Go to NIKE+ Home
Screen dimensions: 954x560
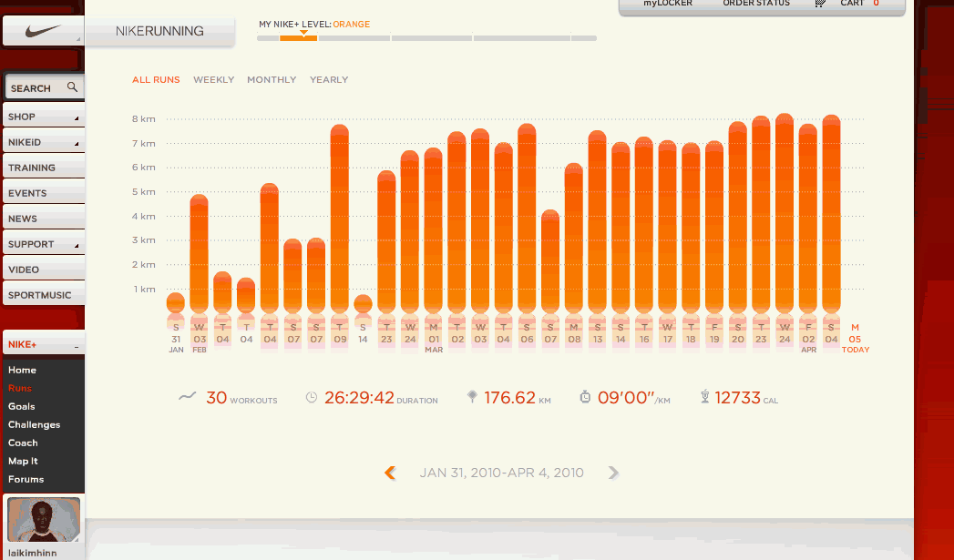(x=22, y=370)
